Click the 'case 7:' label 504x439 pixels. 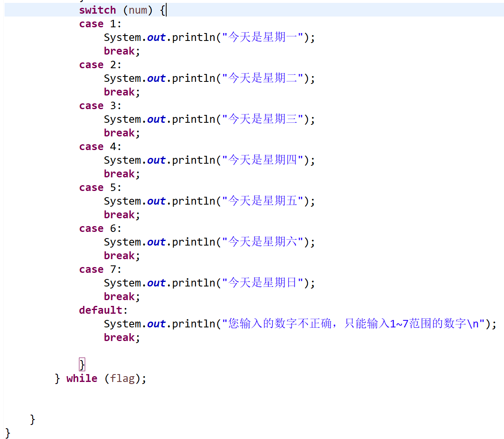click(x=100, y=269)
